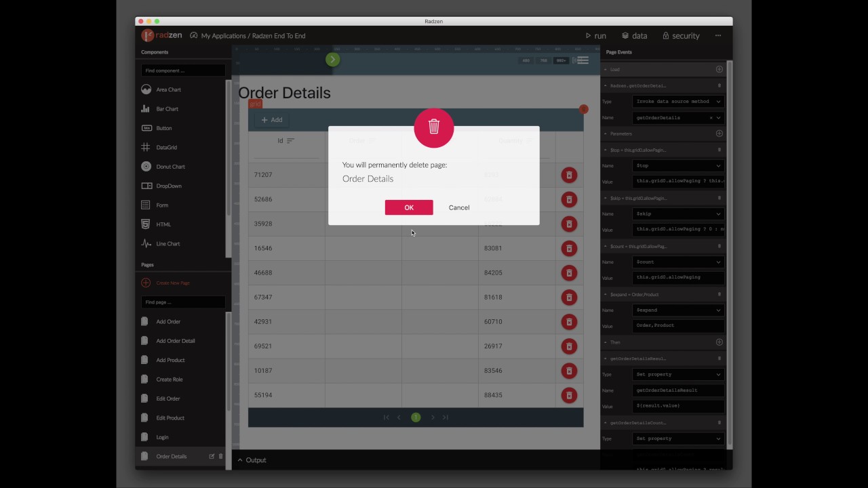
Task: Select the Donut Chart component icon
Action: click(146, 167)
